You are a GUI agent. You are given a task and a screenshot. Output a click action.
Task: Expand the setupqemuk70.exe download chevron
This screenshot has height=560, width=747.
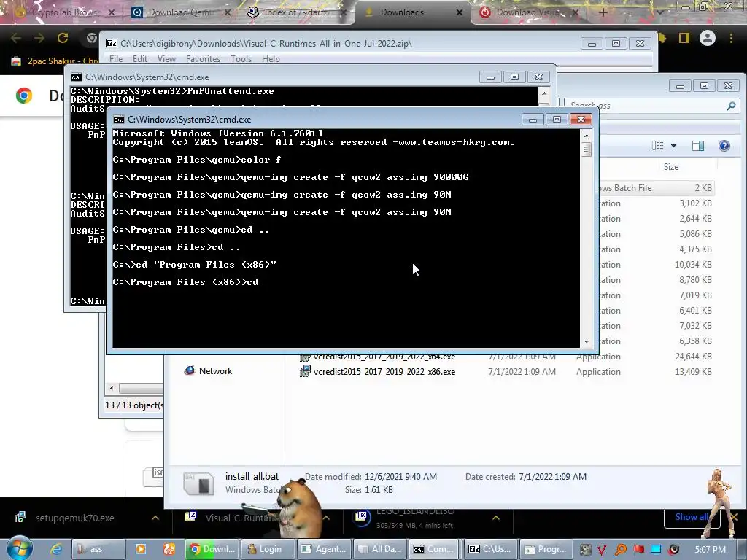(155, 518)
